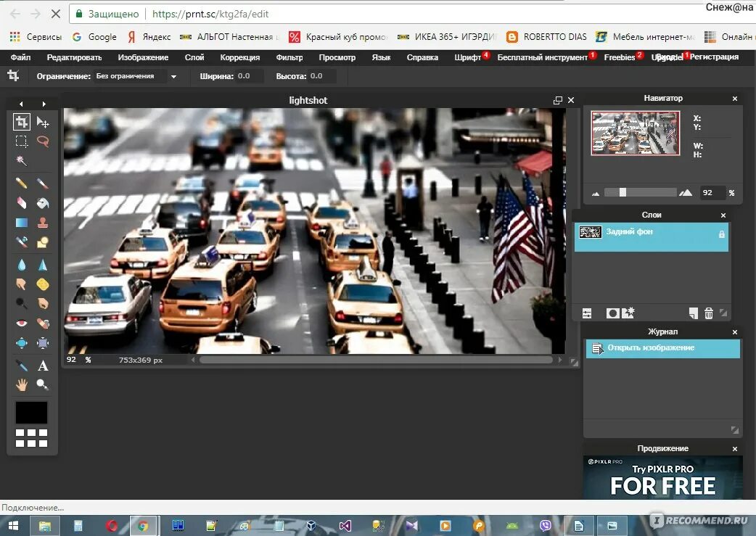
Task: Open the Редактировать menu
Action: pos(74,57)
